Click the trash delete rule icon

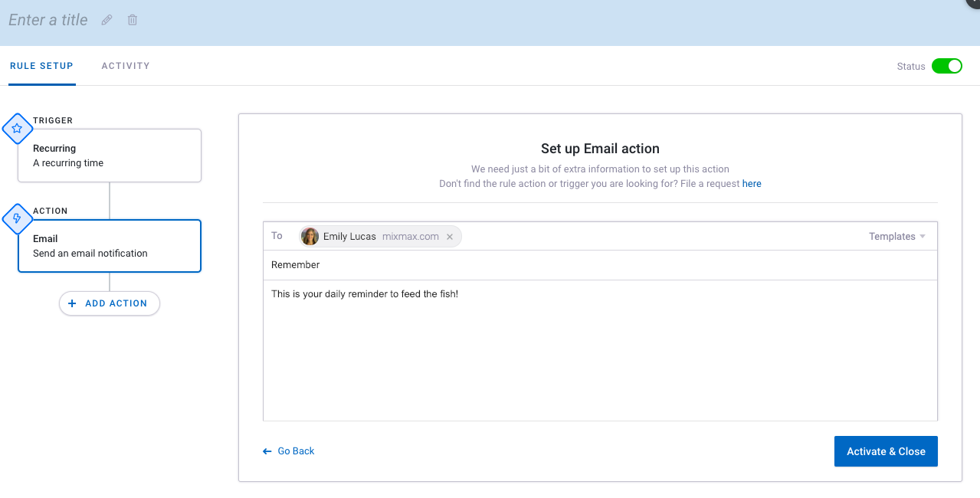click(133, 20)
